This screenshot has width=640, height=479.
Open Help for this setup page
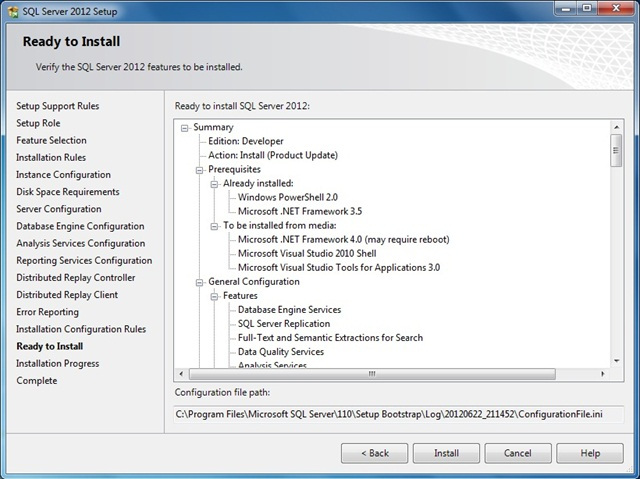click(590, 453)
